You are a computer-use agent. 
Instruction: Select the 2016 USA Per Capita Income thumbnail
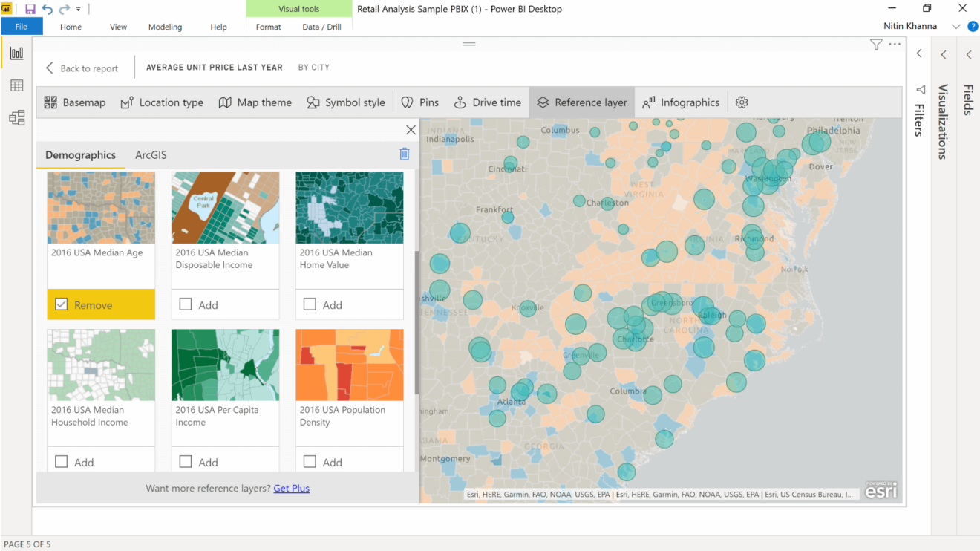(x=225, y=364)
